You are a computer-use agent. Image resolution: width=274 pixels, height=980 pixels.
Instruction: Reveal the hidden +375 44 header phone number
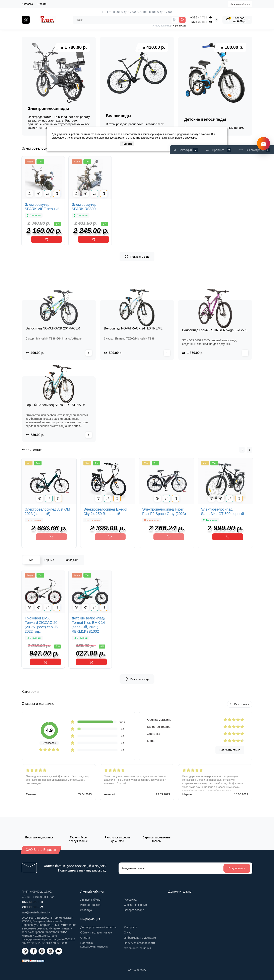point(210,17)
